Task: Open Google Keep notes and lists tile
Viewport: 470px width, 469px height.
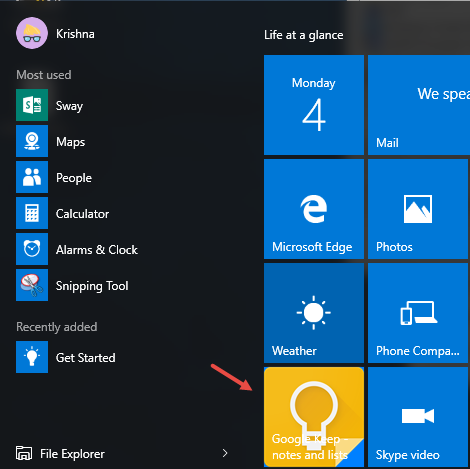Action: 314,417
